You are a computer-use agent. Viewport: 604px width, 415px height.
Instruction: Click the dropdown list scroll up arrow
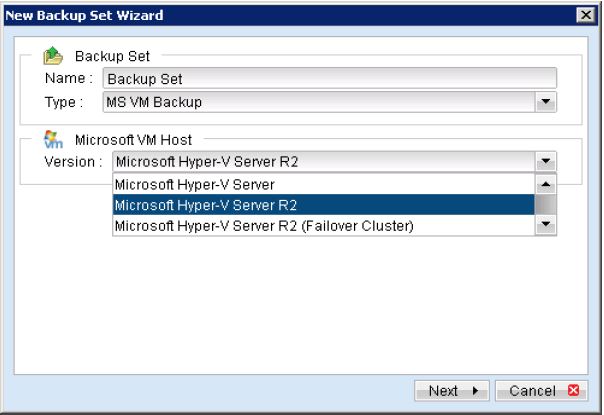pos(545,185)
